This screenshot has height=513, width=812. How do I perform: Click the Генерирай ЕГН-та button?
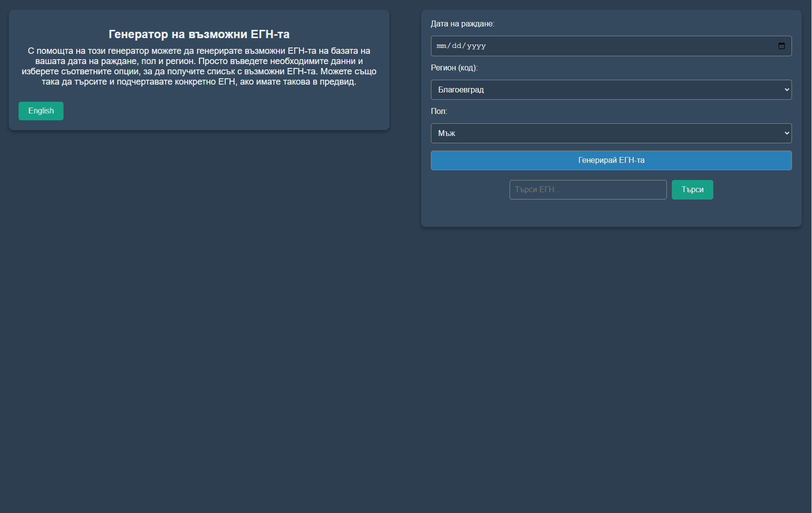[611, 160]
